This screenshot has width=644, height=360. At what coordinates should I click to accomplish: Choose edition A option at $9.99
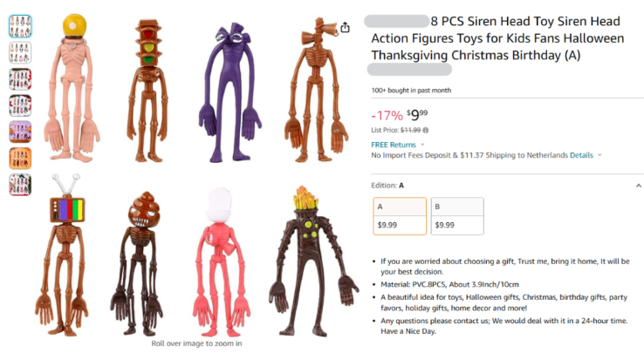[x=400, y=216]
